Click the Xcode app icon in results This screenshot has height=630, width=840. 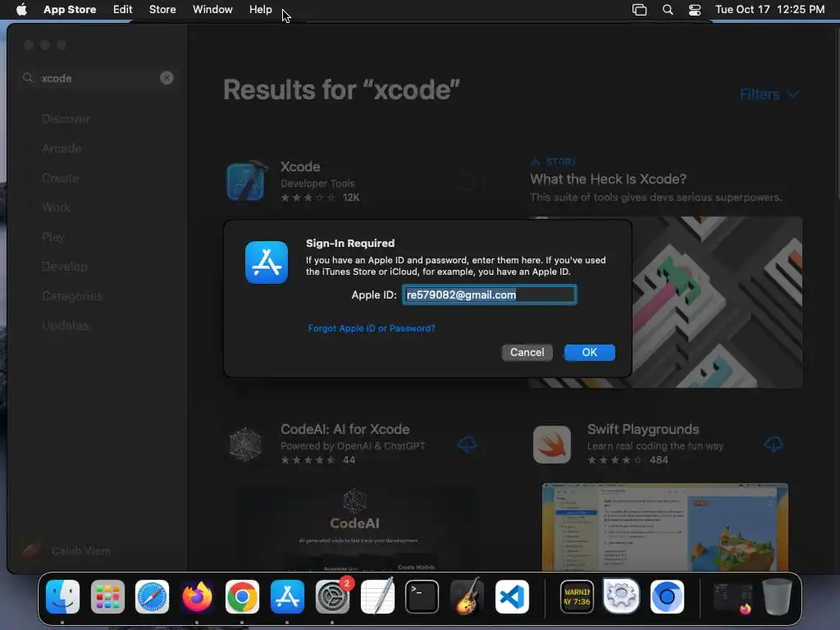(246, 181)
